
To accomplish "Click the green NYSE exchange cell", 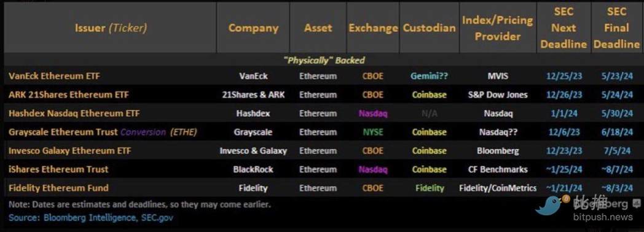I will point(373,132).
